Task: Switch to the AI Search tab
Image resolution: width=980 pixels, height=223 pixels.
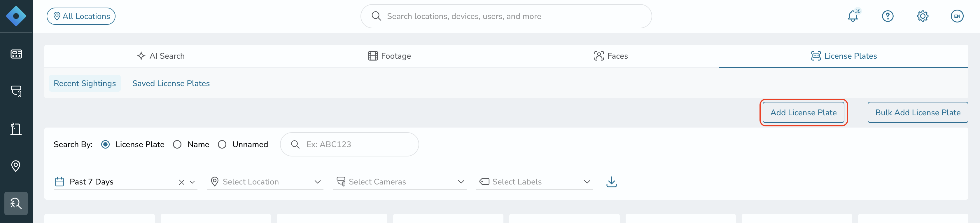Action: coord(160,56)
